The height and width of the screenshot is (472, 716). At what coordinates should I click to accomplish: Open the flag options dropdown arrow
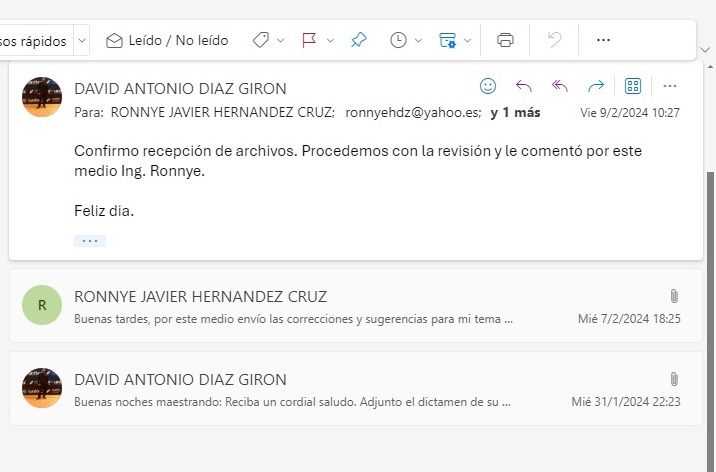[329, 41]
